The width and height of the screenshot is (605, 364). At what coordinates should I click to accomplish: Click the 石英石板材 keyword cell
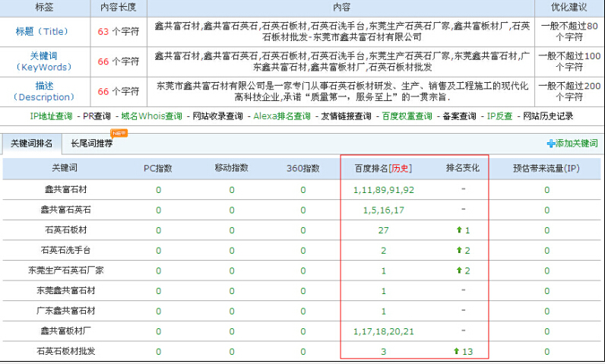click(x=65, y=229)
